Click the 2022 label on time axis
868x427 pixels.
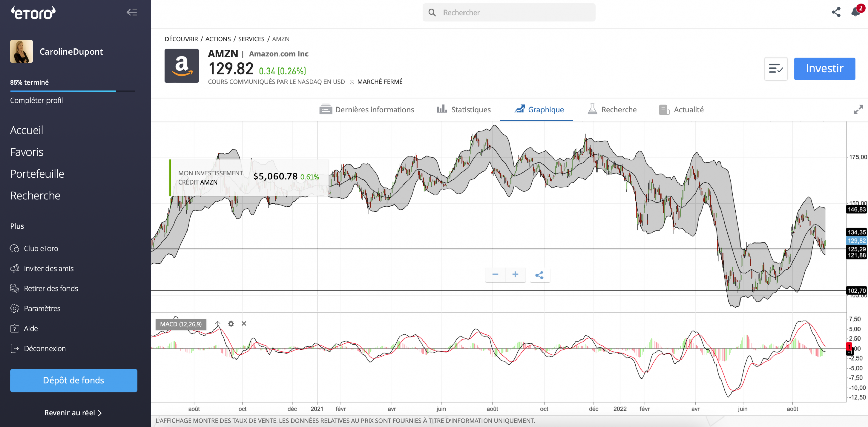coord(620,409)
